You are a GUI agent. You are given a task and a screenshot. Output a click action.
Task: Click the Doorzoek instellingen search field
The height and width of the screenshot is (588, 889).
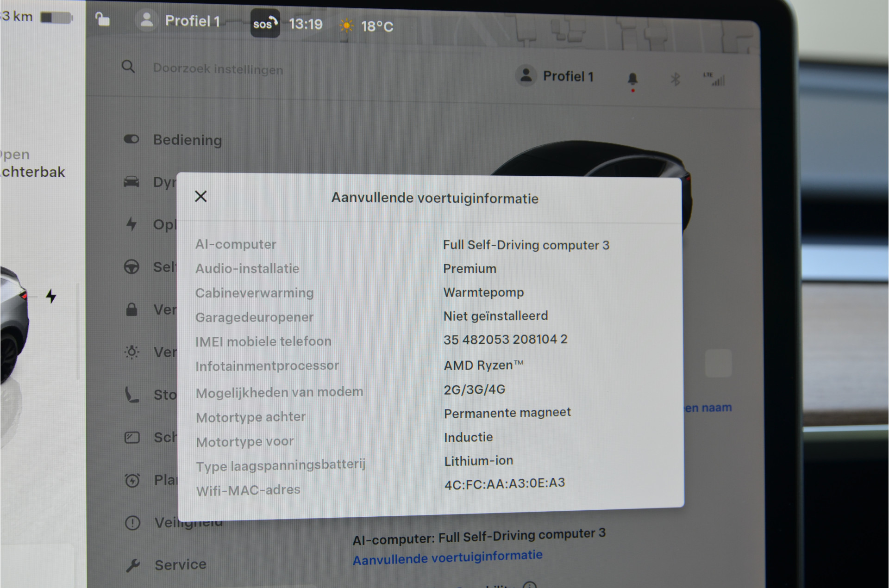coord(218,69)
